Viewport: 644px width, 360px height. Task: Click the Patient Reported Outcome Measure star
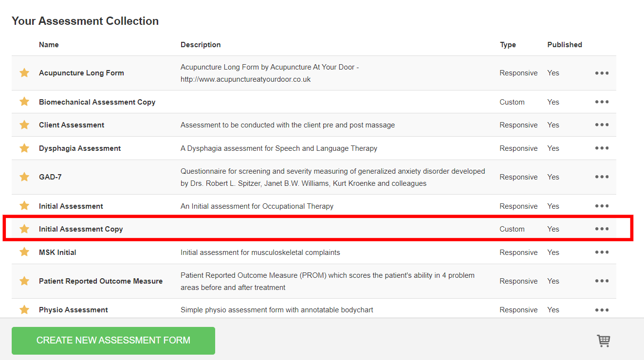(x=24, y=281)
